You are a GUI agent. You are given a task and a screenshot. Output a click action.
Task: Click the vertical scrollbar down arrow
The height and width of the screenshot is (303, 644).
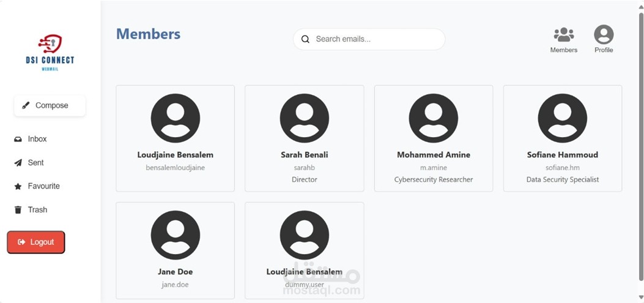(x=641, y=297)
